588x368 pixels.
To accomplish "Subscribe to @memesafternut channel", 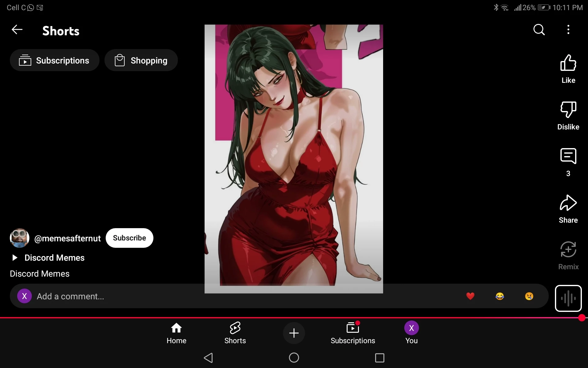I will (x=129, y=238).
